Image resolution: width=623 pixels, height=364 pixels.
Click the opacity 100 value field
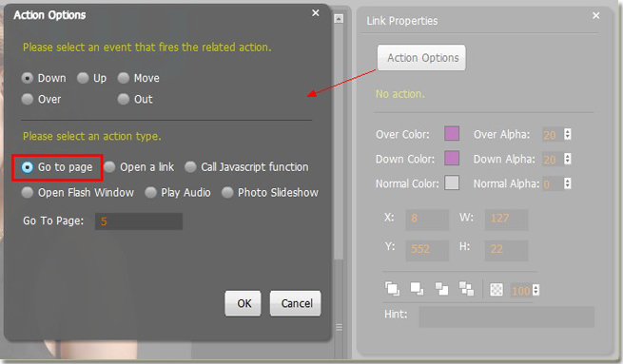(x=521, y=291)
